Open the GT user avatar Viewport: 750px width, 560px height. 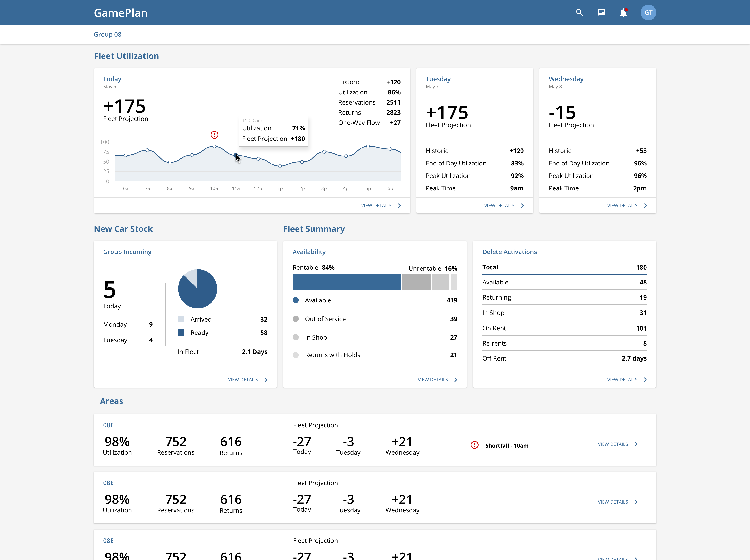[x=648, y=12]
